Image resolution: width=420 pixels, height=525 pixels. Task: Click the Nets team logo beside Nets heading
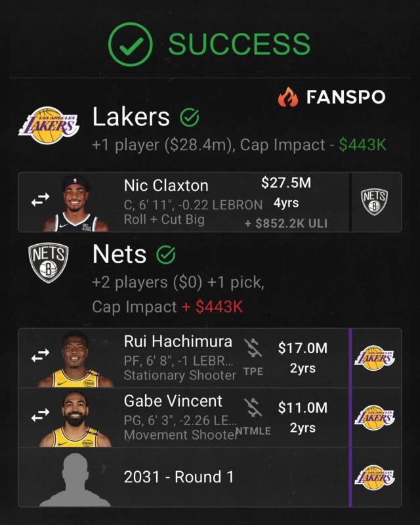47,263
